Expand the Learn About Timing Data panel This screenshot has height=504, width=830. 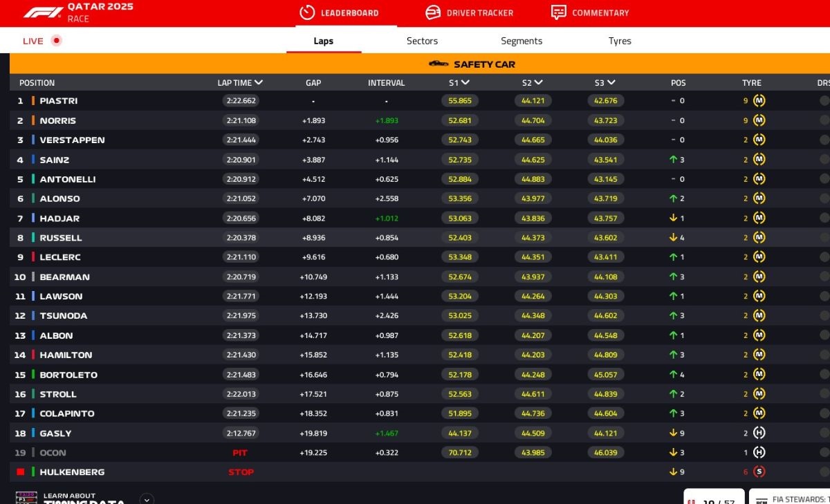tap(146, 498)
